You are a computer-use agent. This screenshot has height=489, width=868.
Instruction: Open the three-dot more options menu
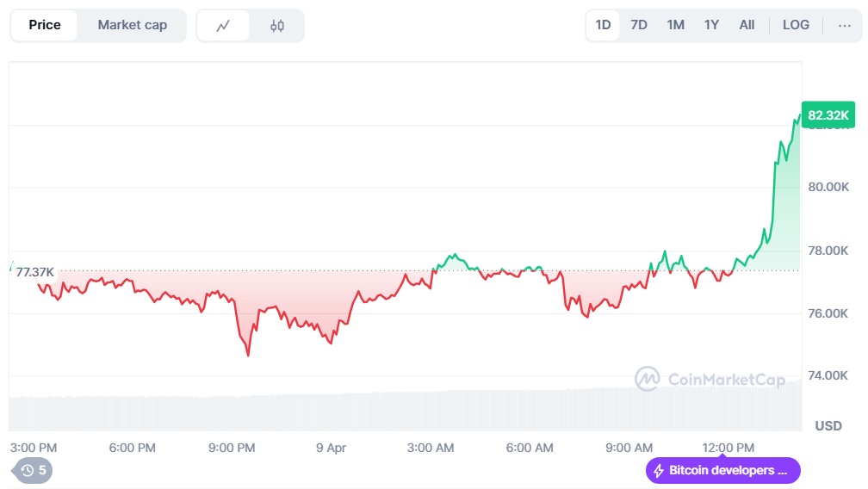844,25
